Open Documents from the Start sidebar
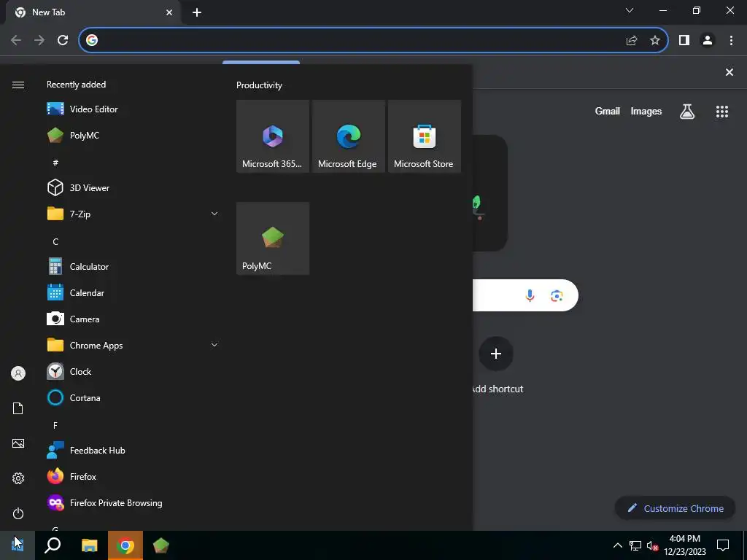Screen dimensions: 747x560 coord(18,408)
